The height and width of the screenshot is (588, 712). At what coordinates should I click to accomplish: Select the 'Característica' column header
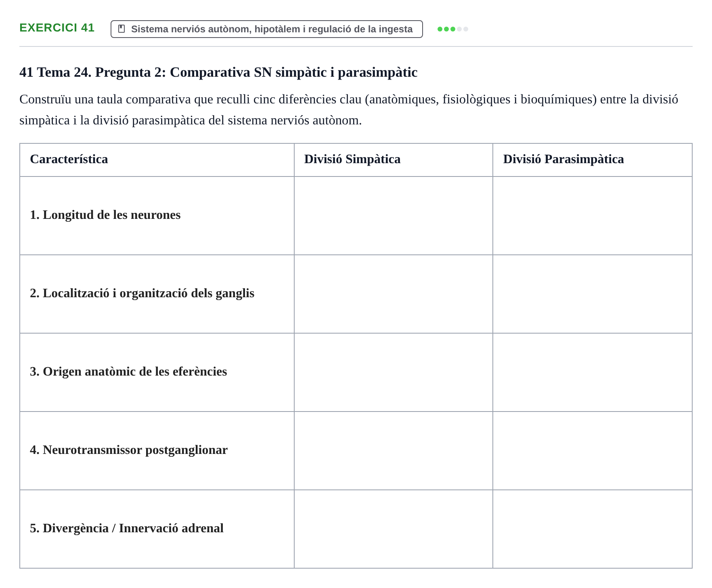click(157, 160)
